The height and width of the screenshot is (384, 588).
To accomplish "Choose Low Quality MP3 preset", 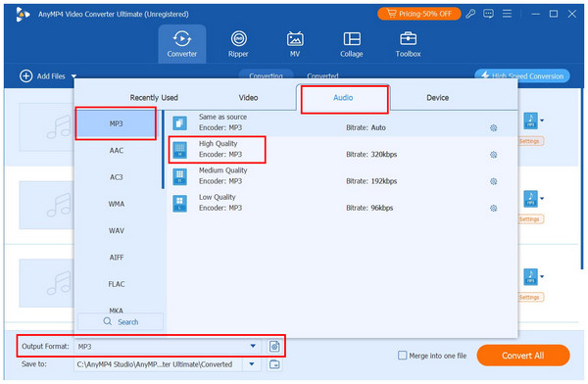I will (x=341, y=203).
